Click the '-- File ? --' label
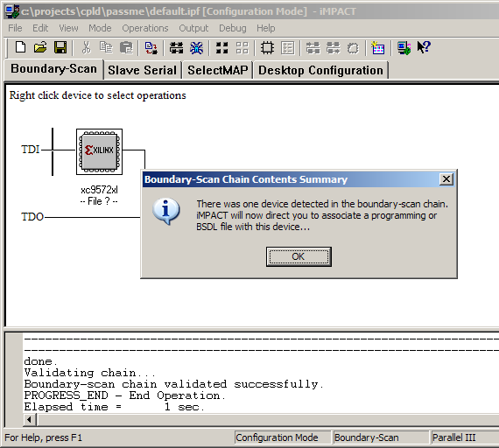 [99, 201]
